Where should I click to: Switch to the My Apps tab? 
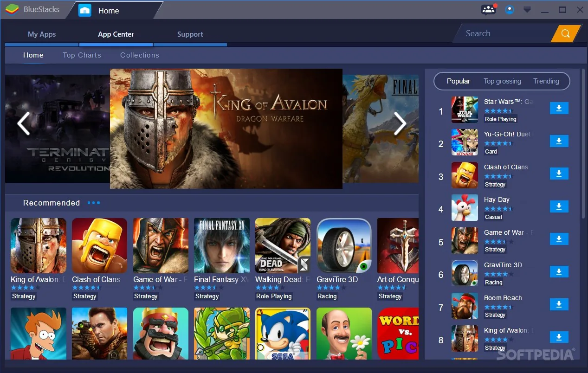tap(42, 34)
